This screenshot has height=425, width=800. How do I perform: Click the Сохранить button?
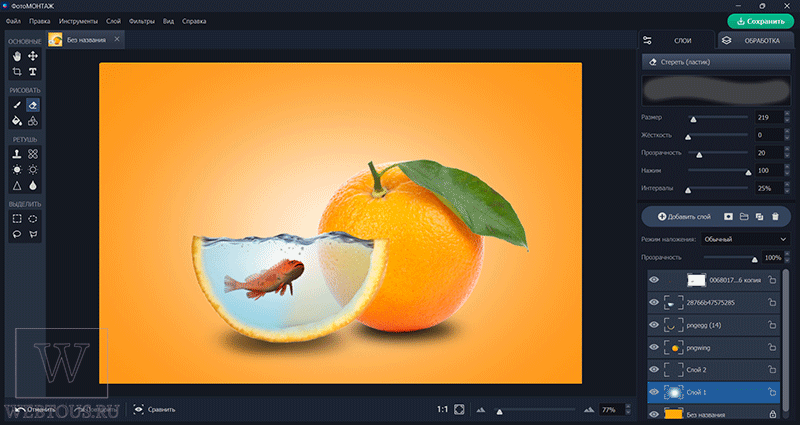pyautogui.click(x=760, y=21)
